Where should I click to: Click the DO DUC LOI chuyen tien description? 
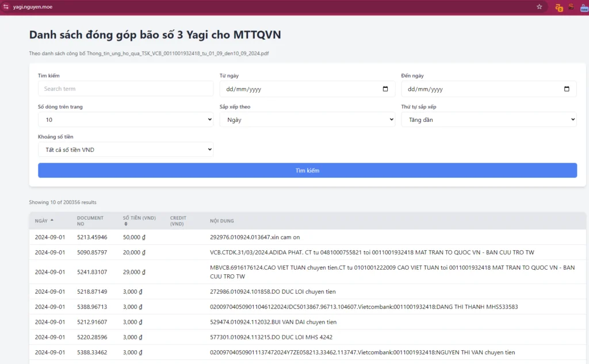(x=273, y=292)
